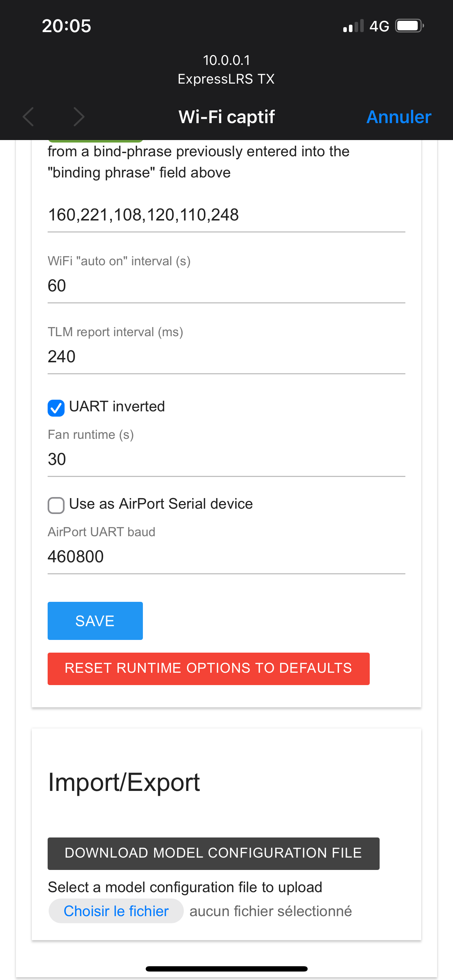The image size is (453, 980).
Task: Tap the home indicator bar
Action: 226,969
